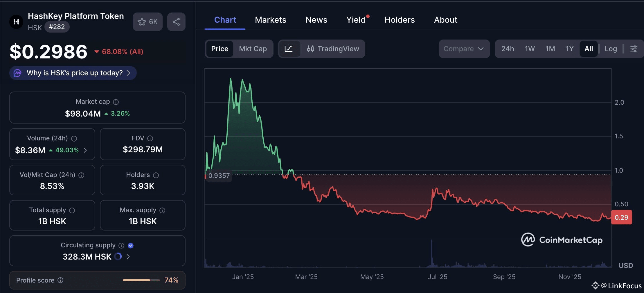Screen dimensions: 644x293
Task: Open the share icon button
Action: [x=176, y=22]
